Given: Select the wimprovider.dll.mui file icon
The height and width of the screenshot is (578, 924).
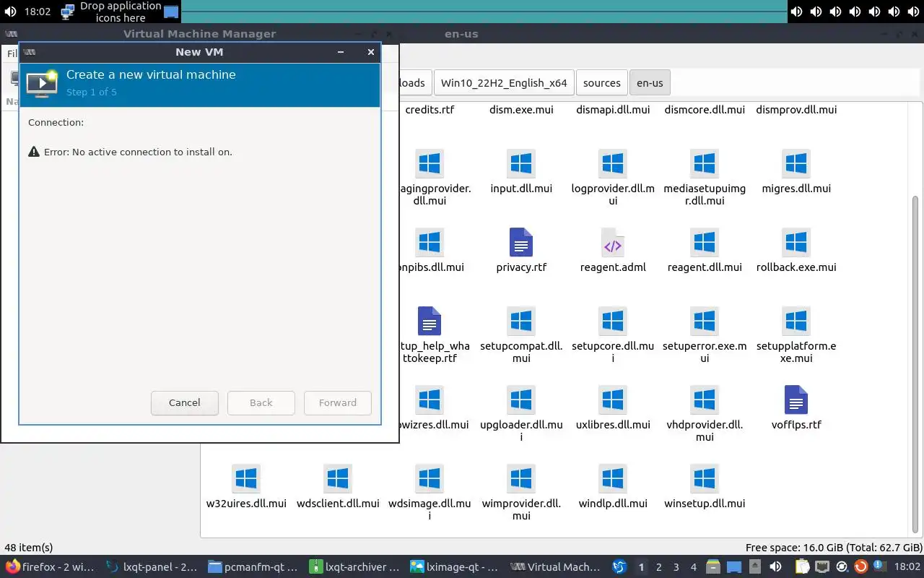Looking at the screenshot, I should coord(521,479).
